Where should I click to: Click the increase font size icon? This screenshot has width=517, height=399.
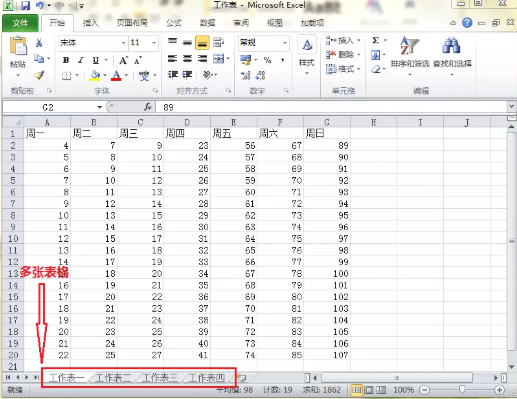(123, 60)
